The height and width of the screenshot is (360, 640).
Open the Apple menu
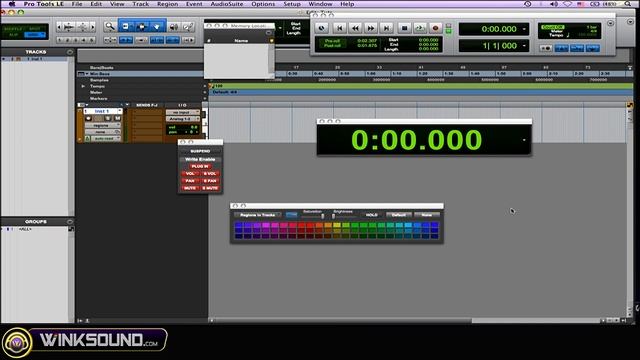[12, 4]
